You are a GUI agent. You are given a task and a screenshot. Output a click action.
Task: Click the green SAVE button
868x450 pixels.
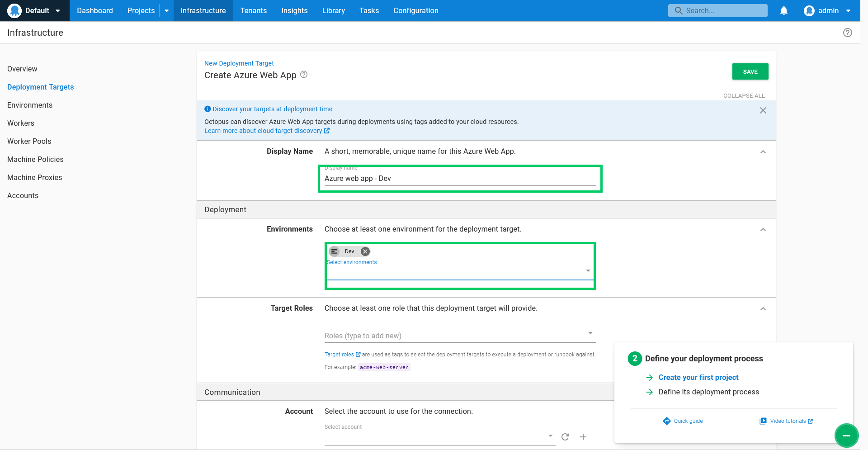(x=750, y=71)
